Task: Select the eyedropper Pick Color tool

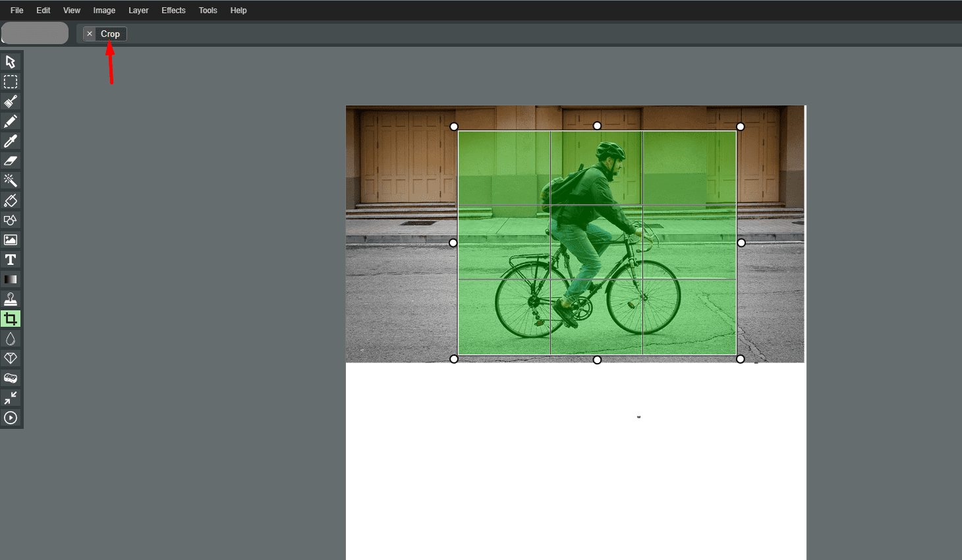Action: click(11, 141)
